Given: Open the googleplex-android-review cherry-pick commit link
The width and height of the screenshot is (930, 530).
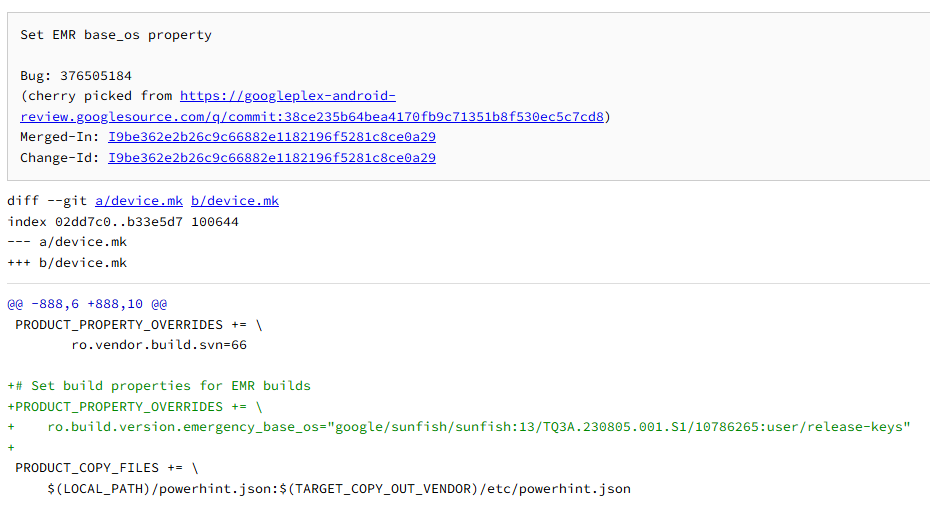Looking at the screenshot, I should click(x=312, y=117).
